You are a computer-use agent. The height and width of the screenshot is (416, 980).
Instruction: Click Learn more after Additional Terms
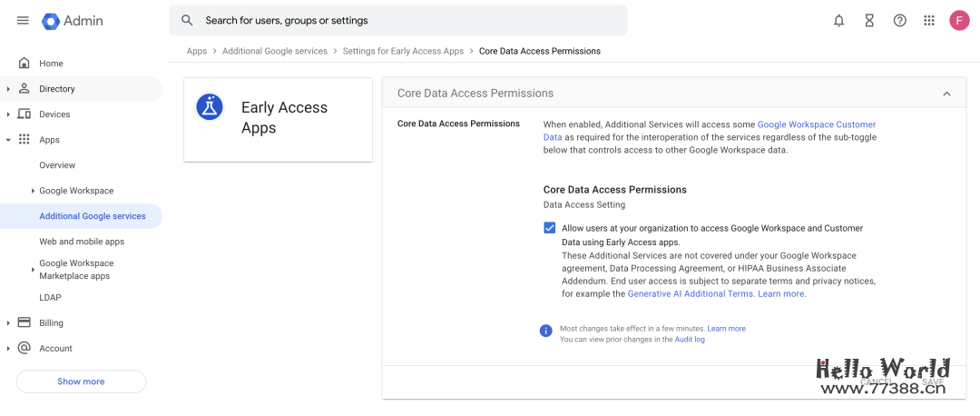780,294
